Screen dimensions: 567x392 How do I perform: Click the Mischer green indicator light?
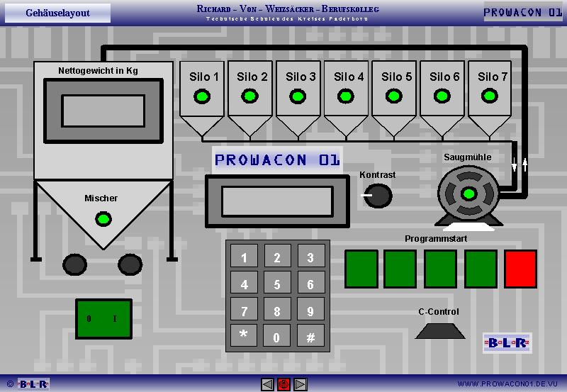pos(103,219)
